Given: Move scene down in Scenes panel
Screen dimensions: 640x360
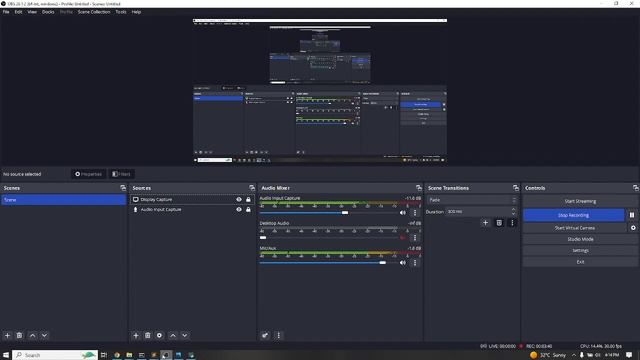Looking at the screenshot, I should click(44, 336).
